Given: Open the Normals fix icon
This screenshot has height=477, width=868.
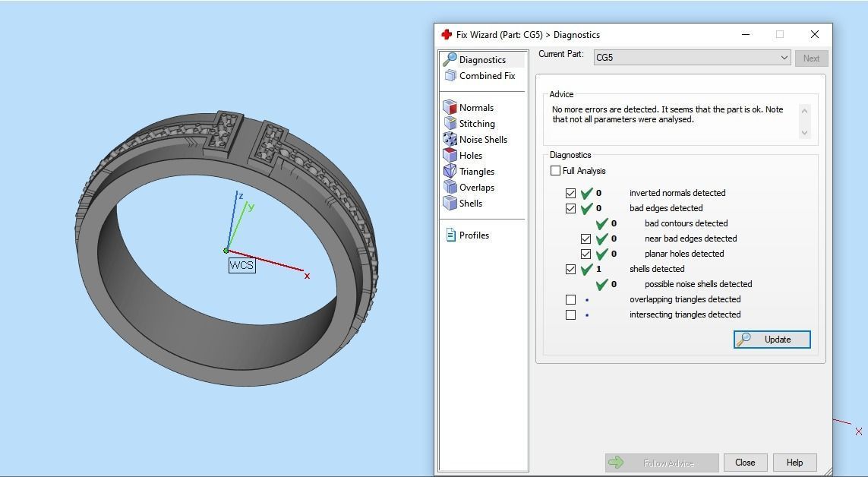Looking at the screenshot, I should click(x=450, y=107).
